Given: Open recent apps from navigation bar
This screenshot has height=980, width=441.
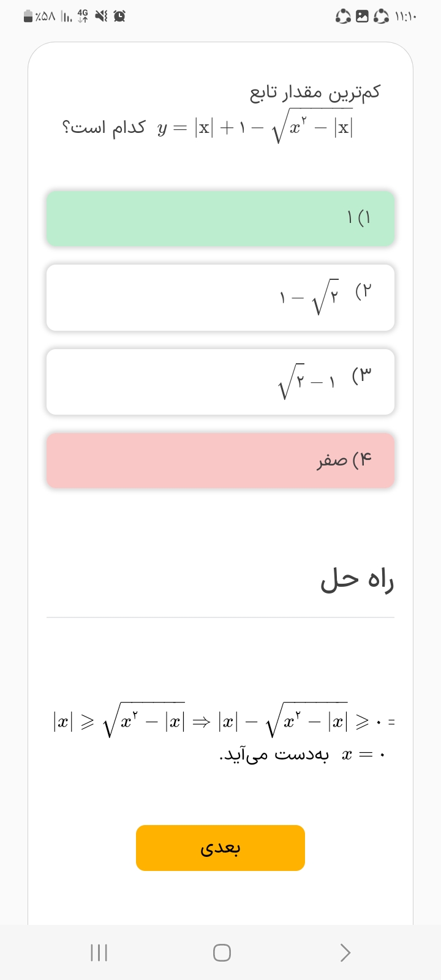Looking at the screenshot, I should click(x=99, y=952).
